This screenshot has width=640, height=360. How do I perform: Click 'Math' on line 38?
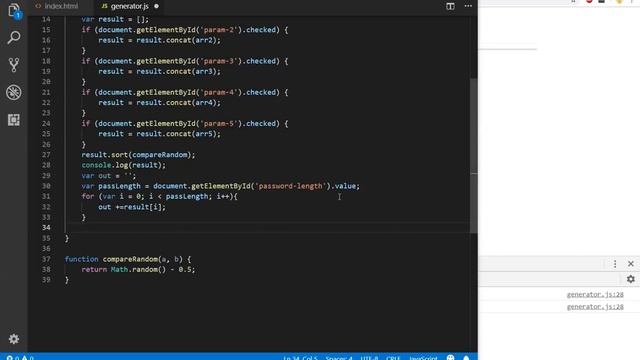tap(119, 269)
